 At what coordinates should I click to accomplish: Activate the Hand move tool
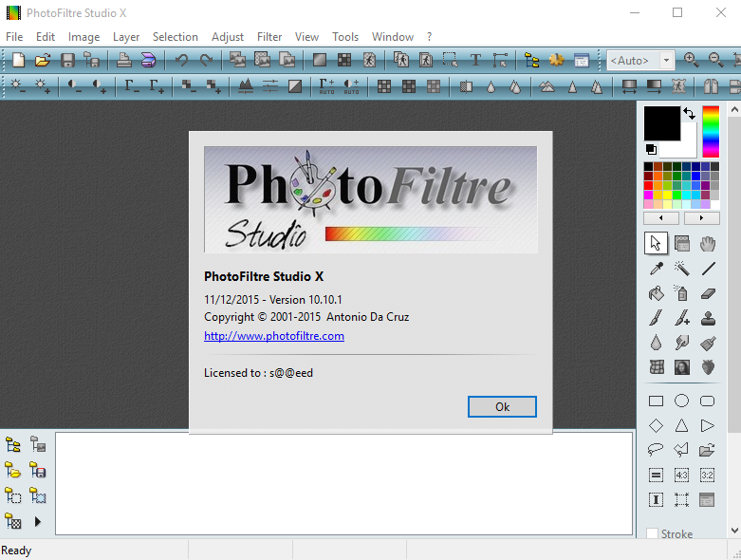pos(707,244)
